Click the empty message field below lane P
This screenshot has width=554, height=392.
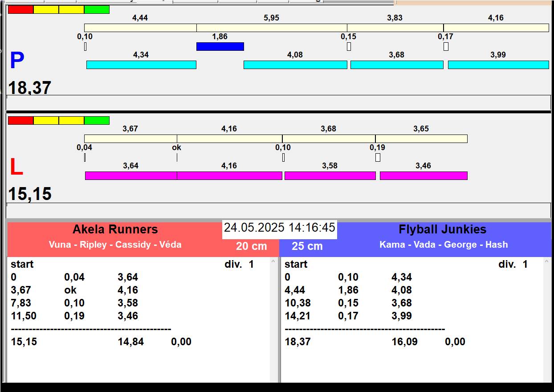pos(278,102)
